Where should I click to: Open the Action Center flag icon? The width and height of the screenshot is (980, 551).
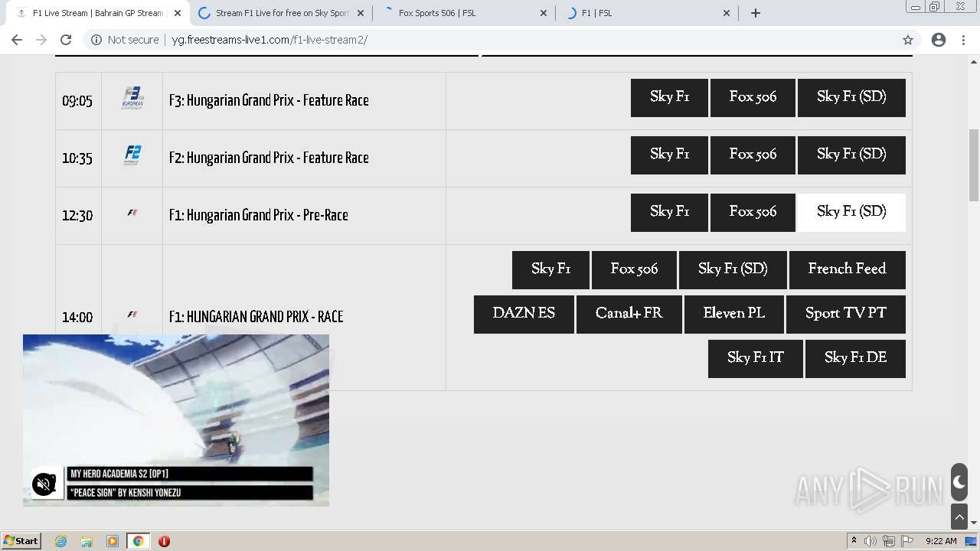[x=906, y=541]
